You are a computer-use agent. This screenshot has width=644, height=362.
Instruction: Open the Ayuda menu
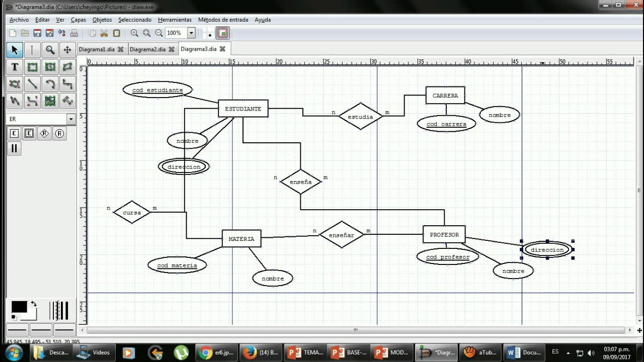(263, 20)
